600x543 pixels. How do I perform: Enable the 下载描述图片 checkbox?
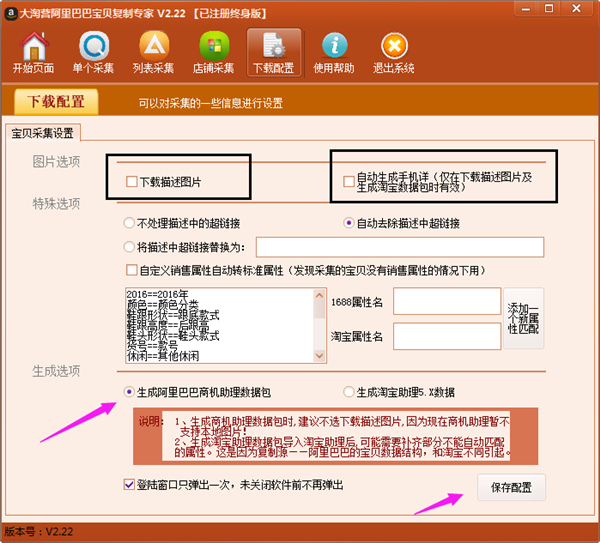point(132,181)
